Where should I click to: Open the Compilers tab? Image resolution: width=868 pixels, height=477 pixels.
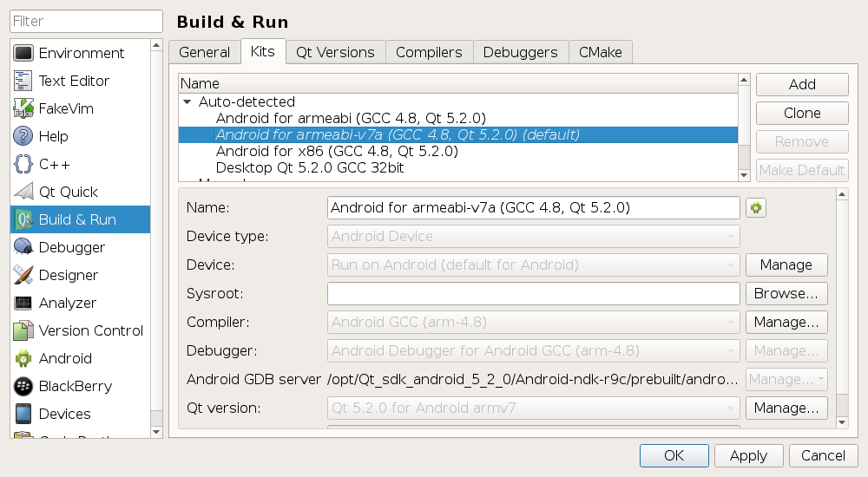coord(429,52)
